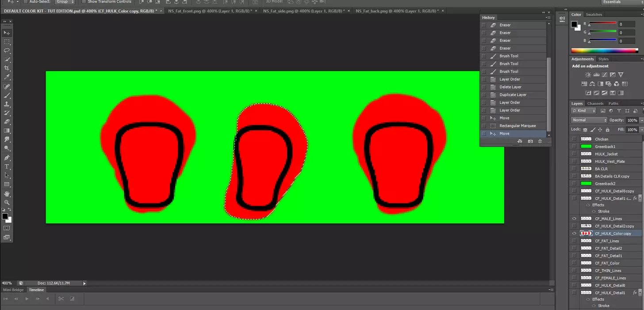Enable Show Transform Controls checkbox
644x310 pixels.
[x=84, y=2]
